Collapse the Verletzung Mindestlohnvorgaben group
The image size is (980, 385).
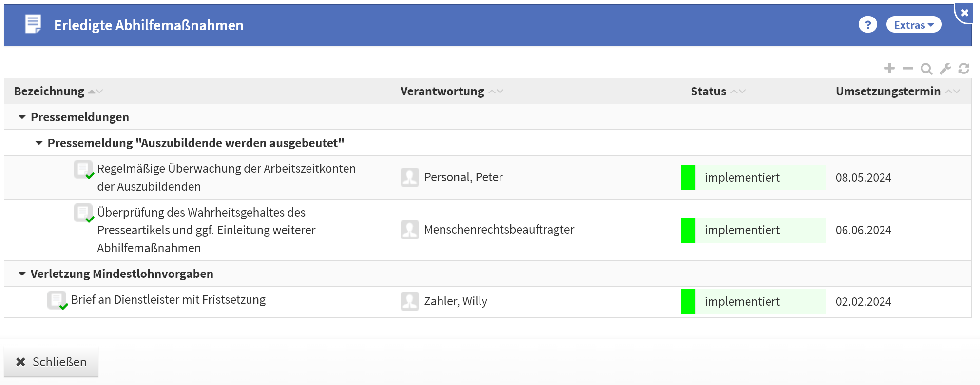click(x=22, y=274)
